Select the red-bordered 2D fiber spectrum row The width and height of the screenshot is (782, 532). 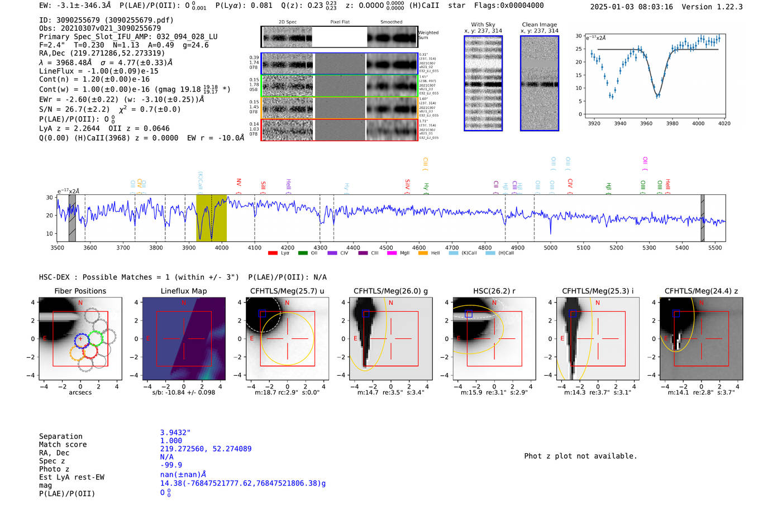point(339,130)
